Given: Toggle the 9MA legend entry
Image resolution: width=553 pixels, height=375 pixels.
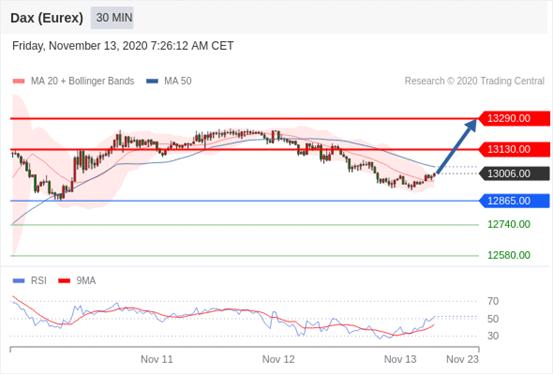Looking at the screenshot, I should point(77,281).
